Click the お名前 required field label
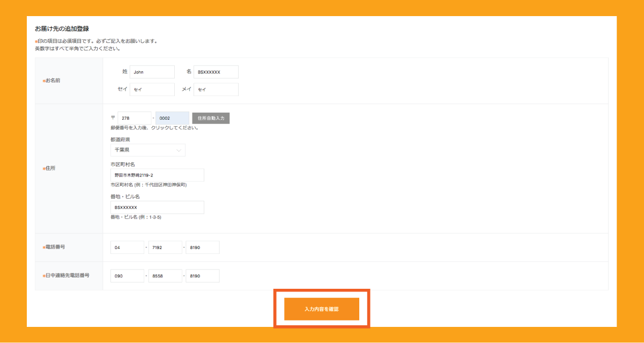644x343 pixels. point(53,81)
